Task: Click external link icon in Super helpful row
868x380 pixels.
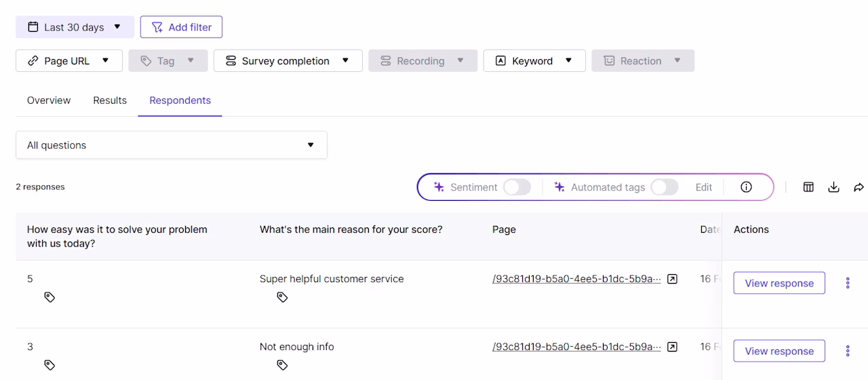Action: pos(672,279)
